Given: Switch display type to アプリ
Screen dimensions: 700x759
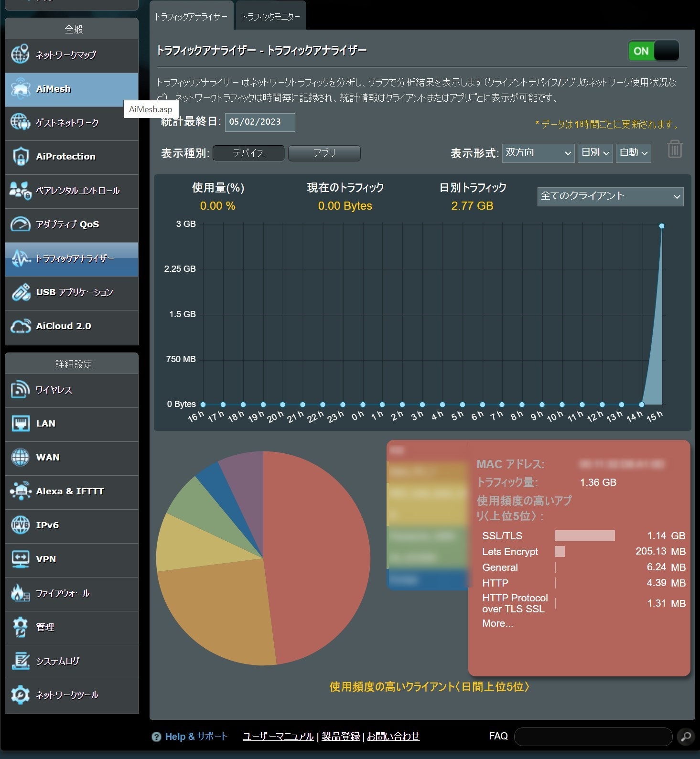Looking at the screenshot, I should pos(324,153).
